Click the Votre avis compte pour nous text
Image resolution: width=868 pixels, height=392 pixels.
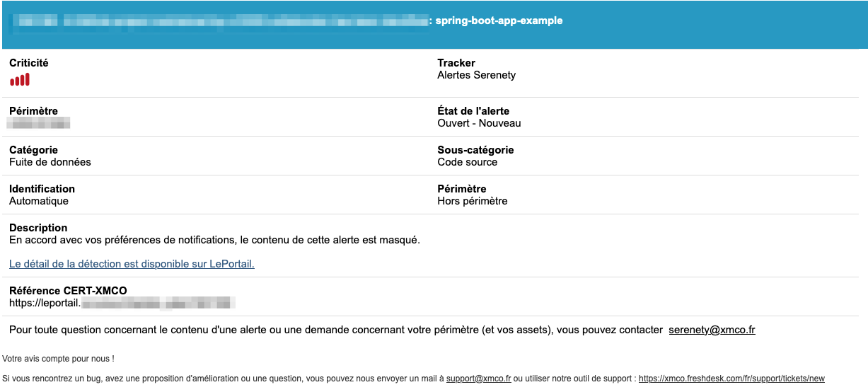coord(58,359)
